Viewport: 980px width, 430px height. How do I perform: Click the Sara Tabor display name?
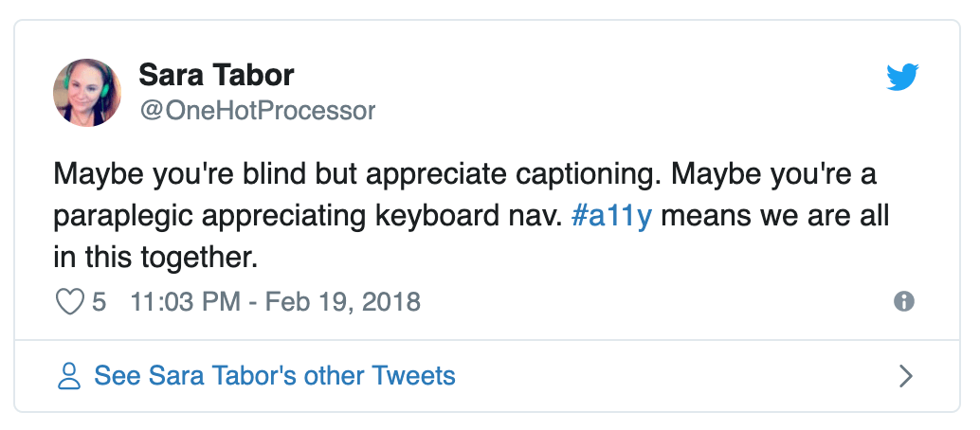coord(216,75)
